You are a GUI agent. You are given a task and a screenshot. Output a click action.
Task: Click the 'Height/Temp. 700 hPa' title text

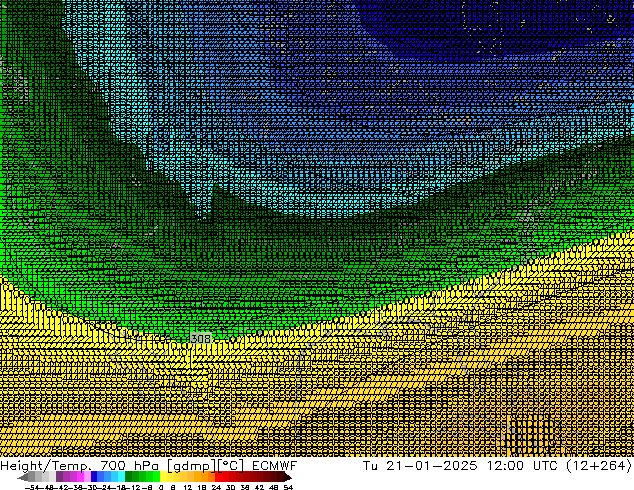tap(80, 466)
